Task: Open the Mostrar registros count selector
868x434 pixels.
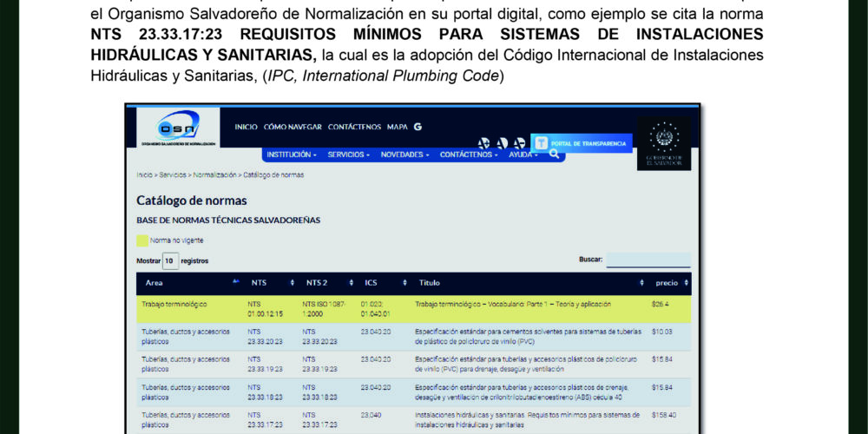Action: coord(169,260)
